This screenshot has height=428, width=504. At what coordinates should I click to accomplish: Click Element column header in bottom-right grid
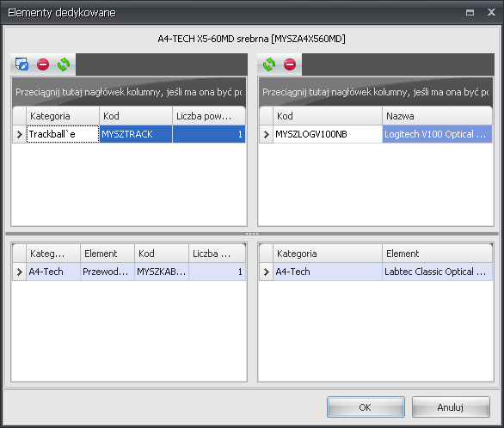pyautogui.click(x=437, y=254)
